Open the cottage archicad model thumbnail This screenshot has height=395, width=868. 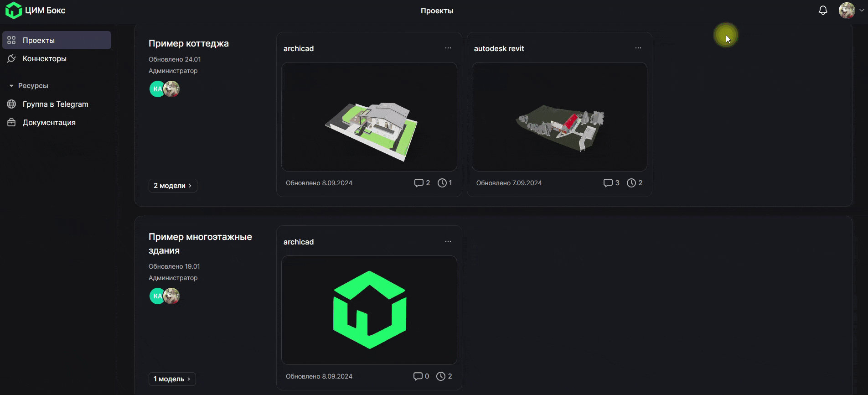pyautogui.click(x=369, y=117)
